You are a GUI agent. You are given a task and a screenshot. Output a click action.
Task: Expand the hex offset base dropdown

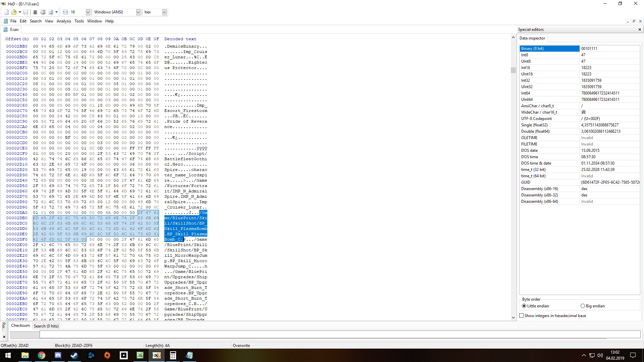[164, 12]
